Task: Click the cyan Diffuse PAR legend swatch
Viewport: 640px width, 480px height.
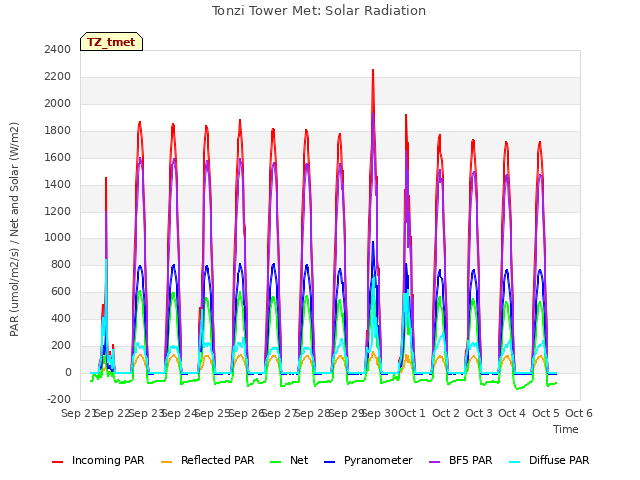Action: click(515, 462)
